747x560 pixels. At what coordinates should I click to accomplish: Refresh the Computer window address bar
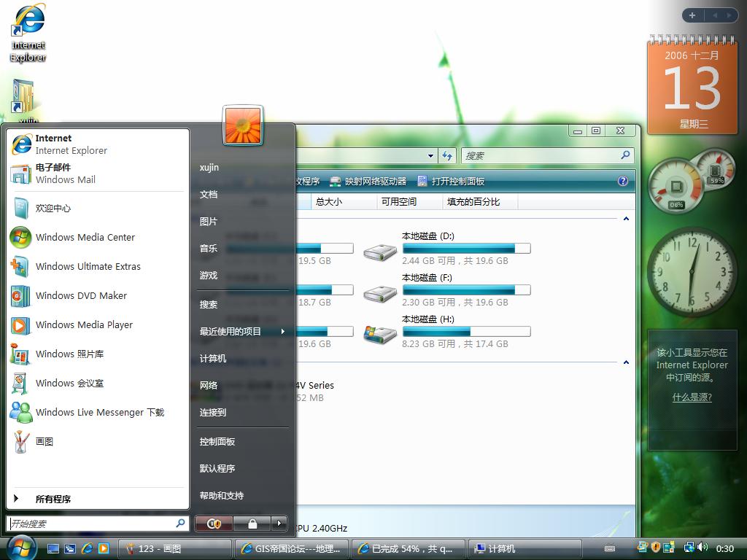[x=447, y=156]
